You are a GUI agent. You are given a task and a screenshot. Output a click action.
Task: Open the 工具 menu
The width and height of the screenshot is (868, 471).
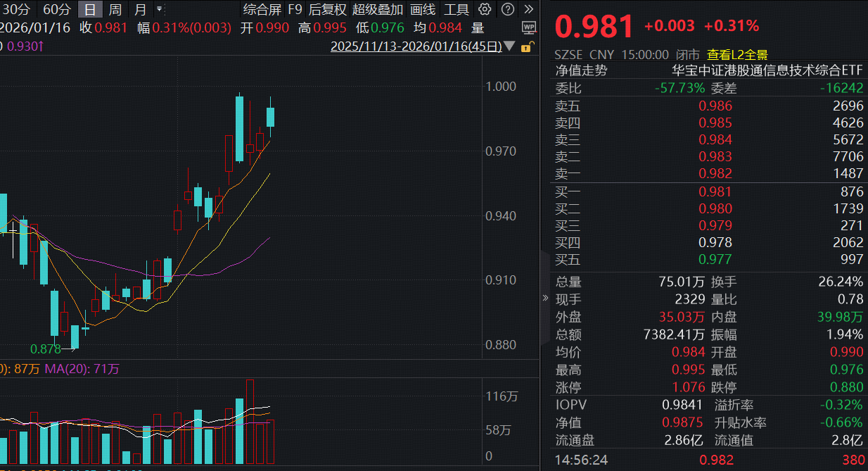457,9
